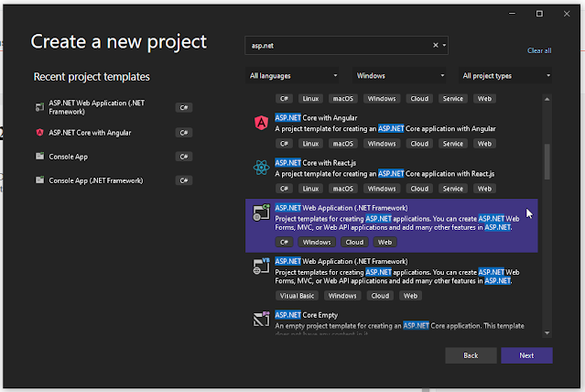Clear the search box text
The width and height of the screenshot is (585, 392).
tap(436, 45)
